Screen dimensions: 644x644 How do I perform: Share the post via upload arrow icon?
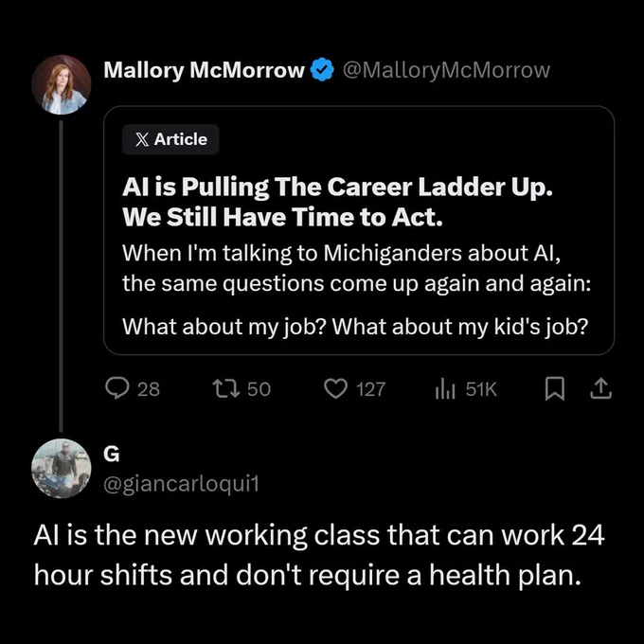(600, 388)
